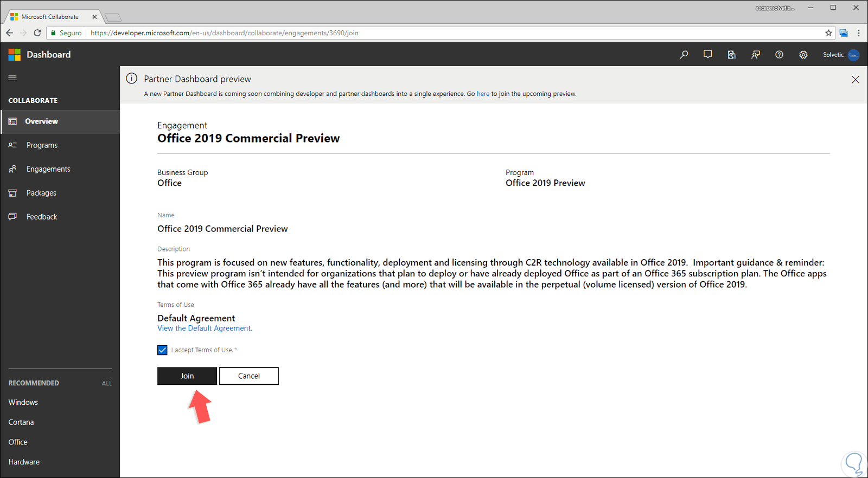868x478 pixels.
Task: Open Feedback in the sidebar
Action: 60,217
